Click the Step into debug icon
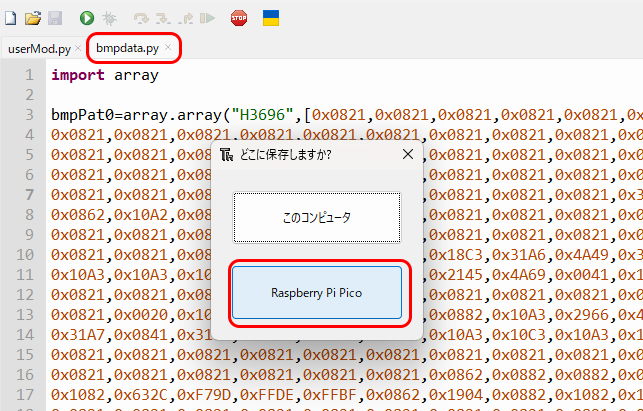Image resolution: width=643 pixels, height=411 pixels. (163, 18)
